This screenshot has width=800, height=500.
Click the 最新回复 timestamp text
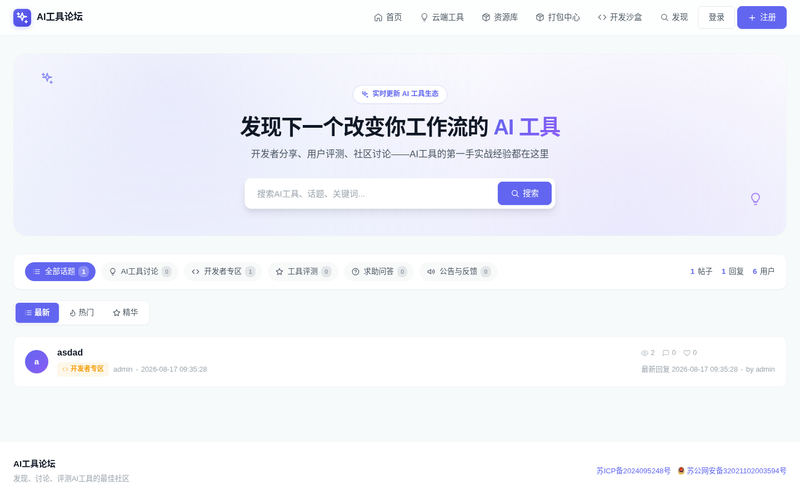[x=689, y=369]
